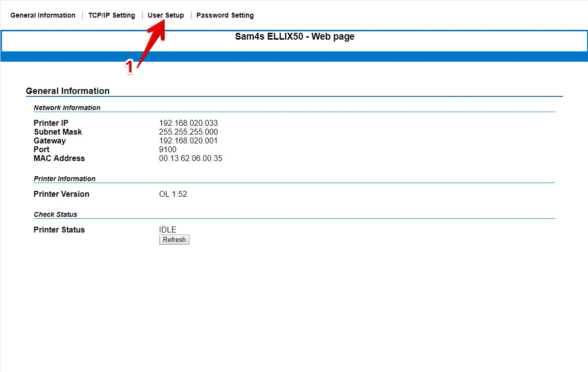The width and height of the screenshot is (588, 372).
Task: Select the Printer Status value IDLE
Action: pyautogui.click(x=168, y=230)
